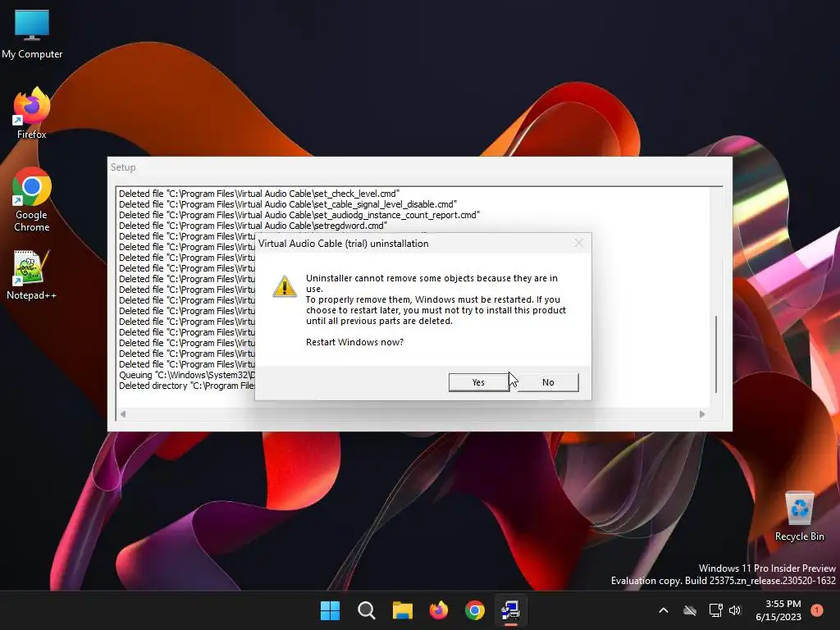Screen dimensions: 840x630
Task: Click the Setup log vertical scrollbar thumb
Action: pyautogui.click(x=716, y=354)
